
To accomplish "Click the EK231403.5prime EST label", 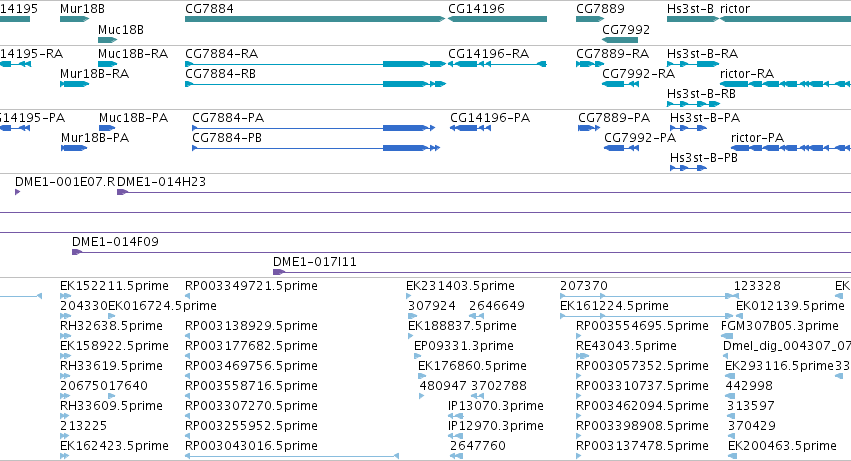I will click(460, 286).
